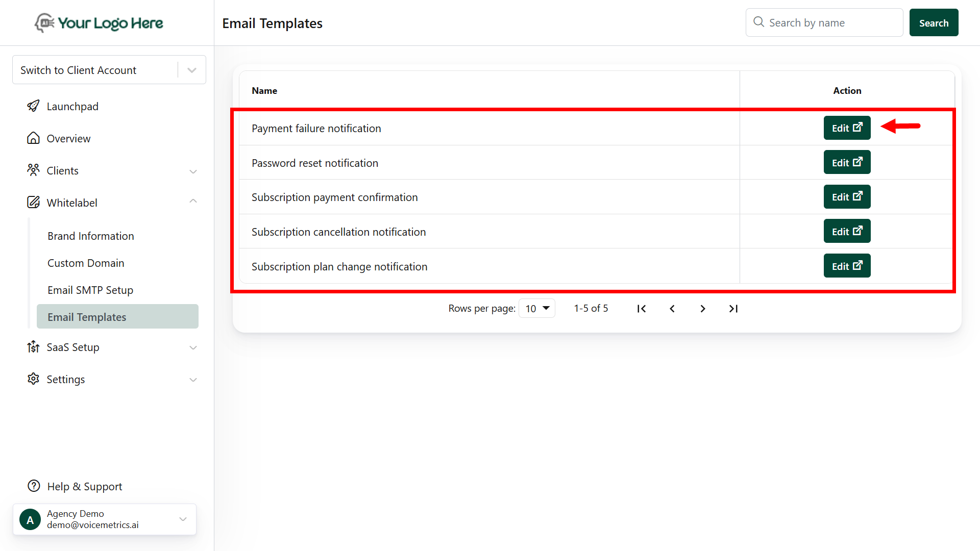The image size is (980, 551).
Task: Expand the Switch to Client Account selector
Action: point(191,69)
